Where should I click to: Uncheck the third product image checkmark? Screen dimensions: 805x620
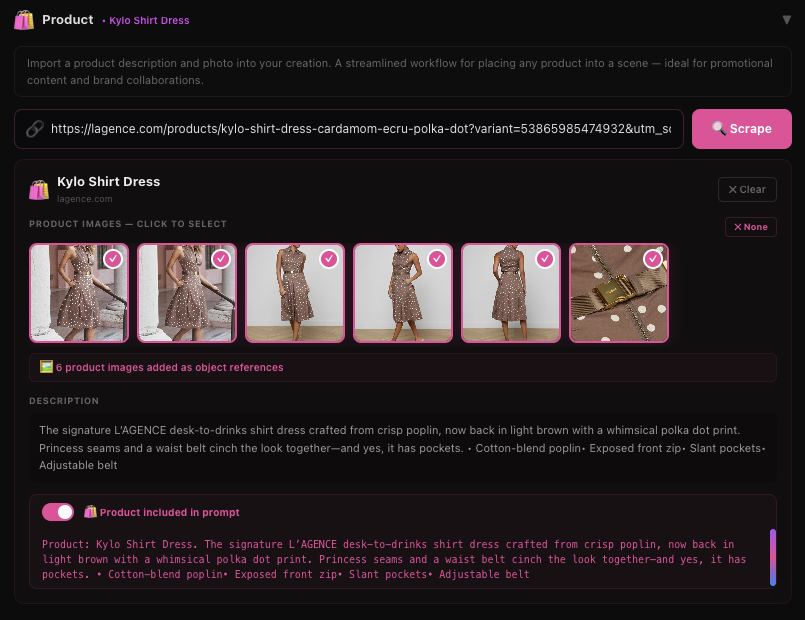(x=329, y=259)
